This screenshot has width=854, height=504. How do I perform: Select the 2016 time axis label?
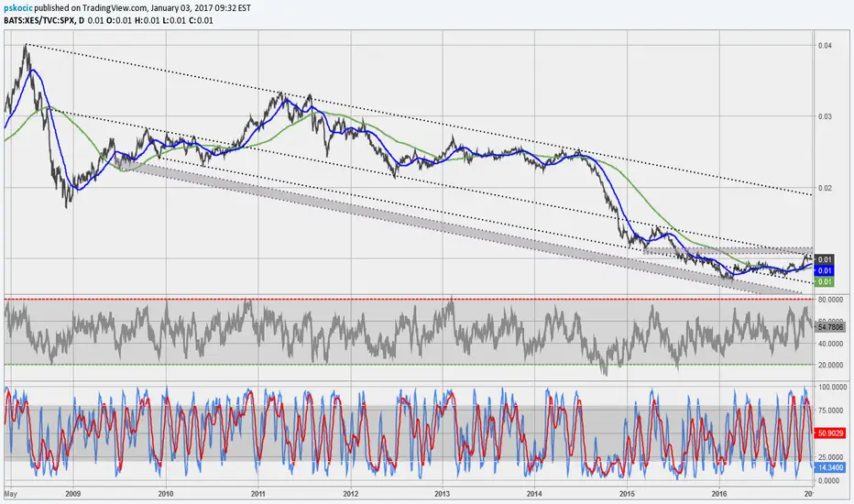[719, 494]
